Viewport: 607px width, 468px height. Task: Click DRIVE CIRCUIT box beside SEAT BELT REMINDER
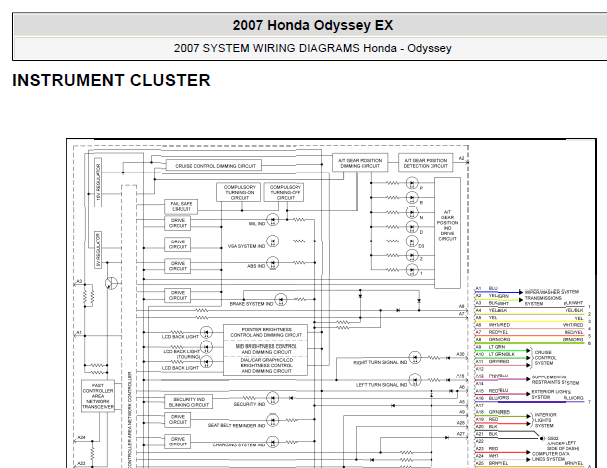tap(178, 420)
